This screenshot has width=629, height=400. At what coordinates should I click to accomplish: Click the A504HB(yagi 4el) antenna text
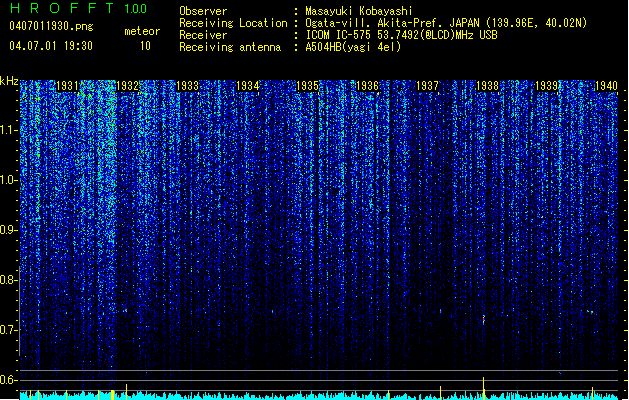(x=353, y=47)
